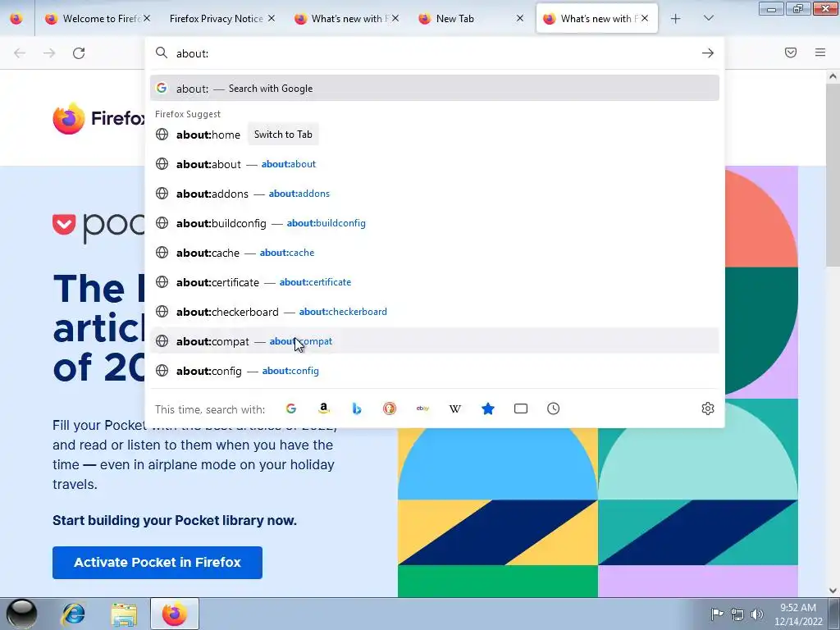Image resolution: width=840 pixels, height=630 pixels.
Task: Open search settings gear icon
Action: 708,409
